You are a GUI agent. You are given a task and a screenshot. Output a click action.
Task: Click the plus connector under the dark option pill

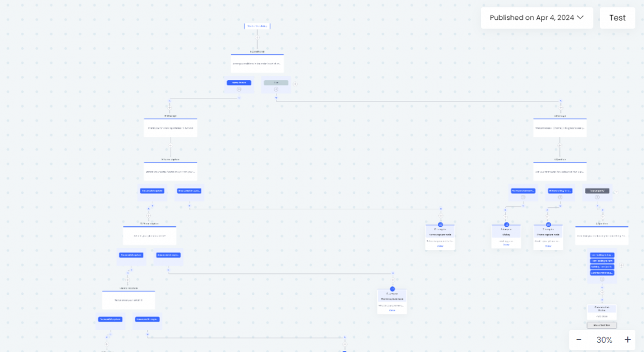597,197
